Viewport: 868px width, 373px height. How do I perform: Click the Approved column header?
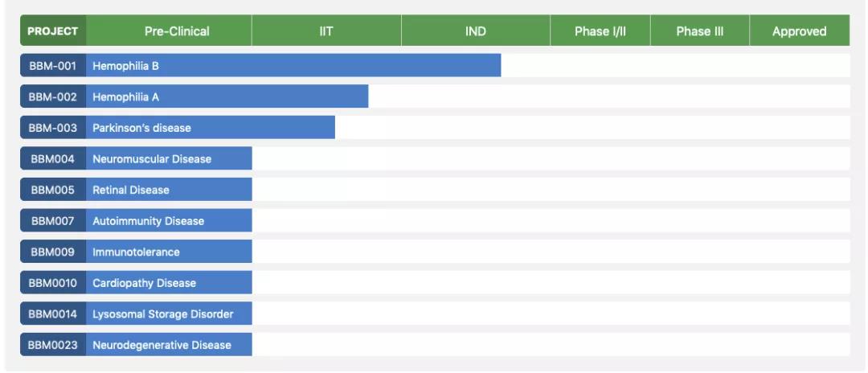tap(800, 31)
